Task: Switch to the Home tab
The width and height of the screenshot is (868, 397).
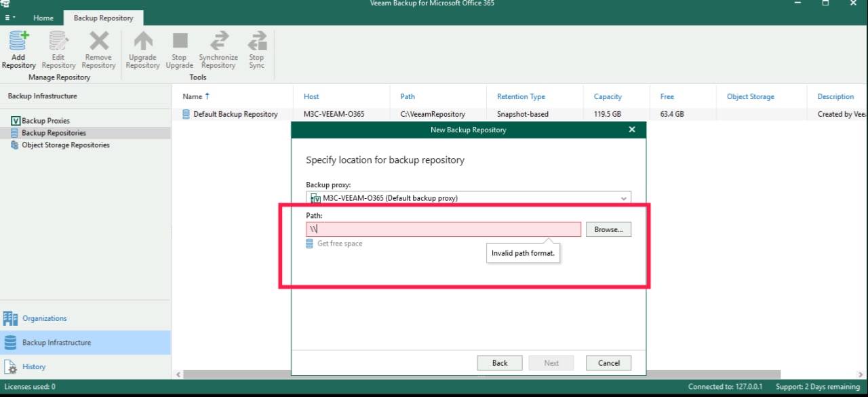Action: [x=43, y=18]
